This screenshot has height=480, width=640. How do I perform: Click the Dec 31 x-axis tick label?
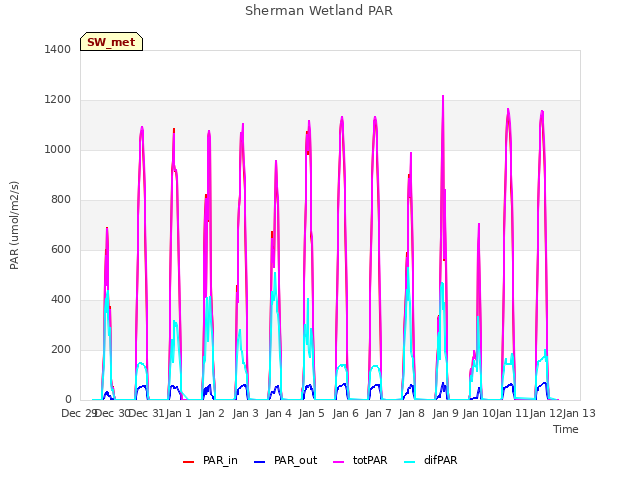tap(145, 413)
